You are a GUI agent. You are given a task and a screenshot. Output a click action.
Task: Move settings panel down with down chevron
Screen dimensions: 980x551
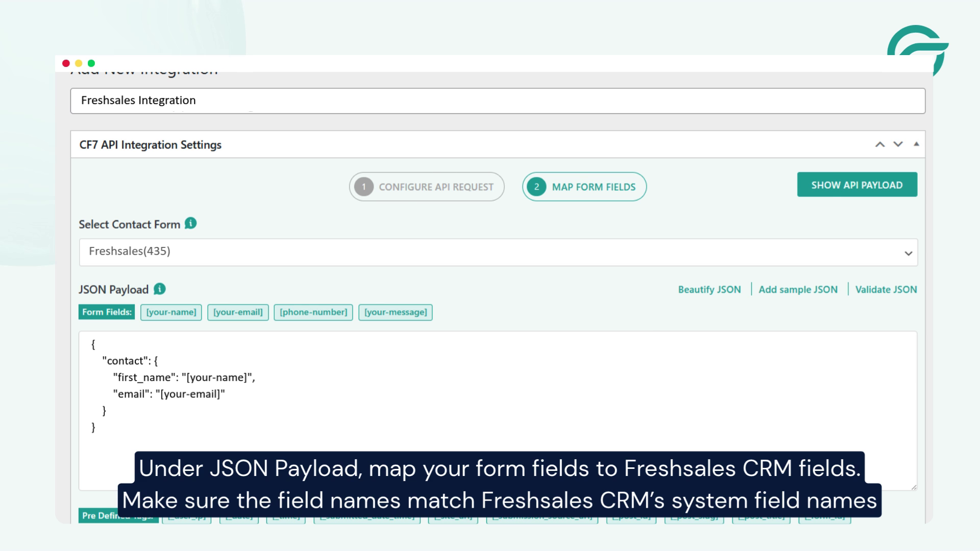898,144
